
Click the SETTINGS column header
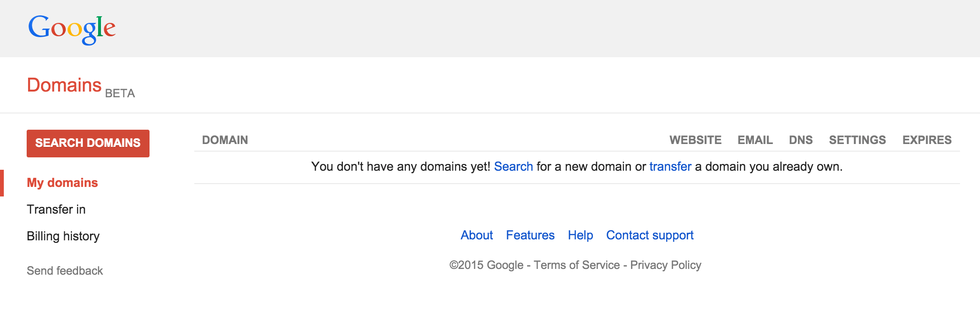(857, 140)
